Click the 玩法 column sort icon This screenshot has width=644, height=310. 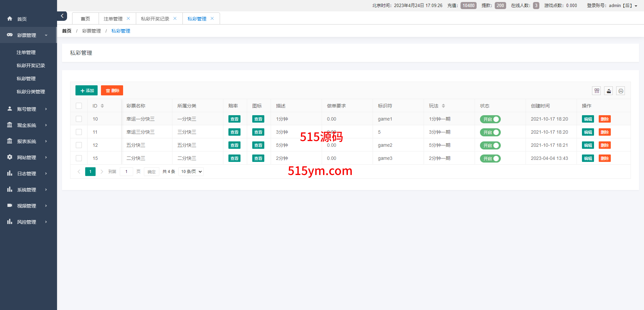click(x=443, y=106)
